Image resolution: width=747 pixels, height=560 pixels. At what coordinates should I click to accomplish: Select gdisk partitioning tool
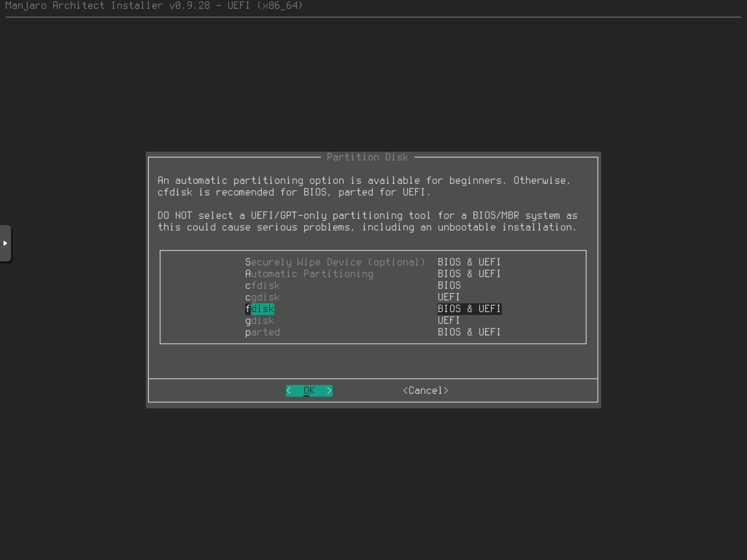(259, 320)
